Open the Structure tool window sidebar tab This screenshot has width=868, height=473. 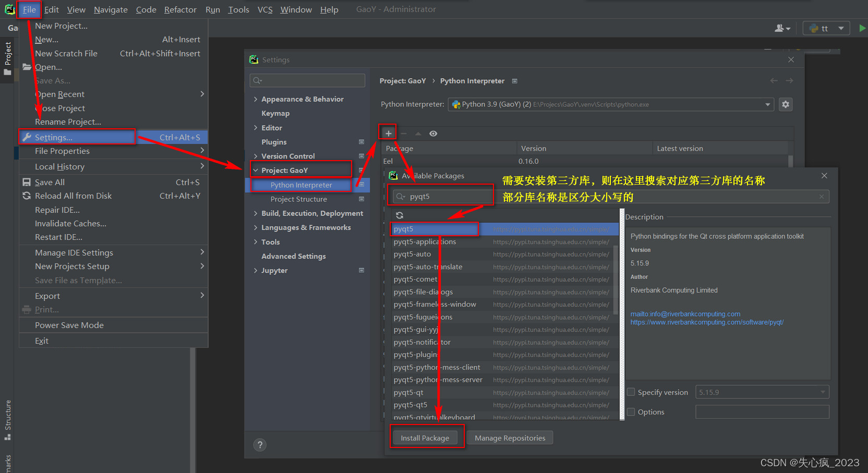[x=7, y=420]
